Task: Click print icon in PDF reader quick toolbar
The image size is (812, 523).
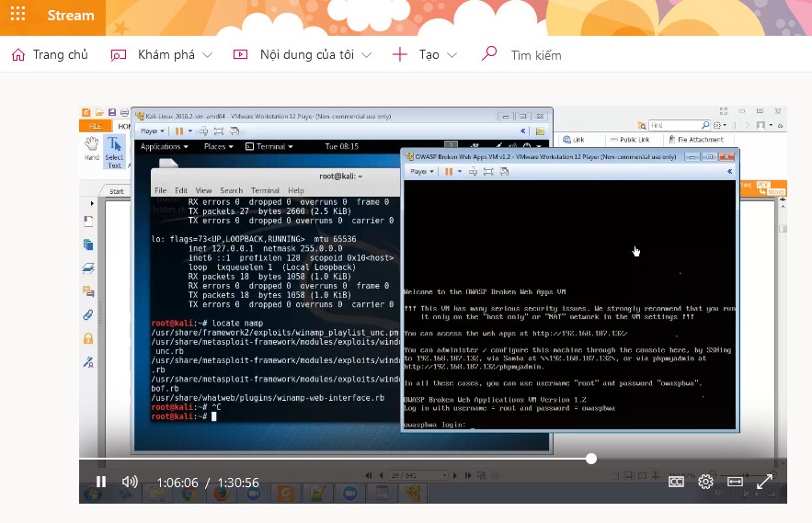Action: click(x=124, y=112)
